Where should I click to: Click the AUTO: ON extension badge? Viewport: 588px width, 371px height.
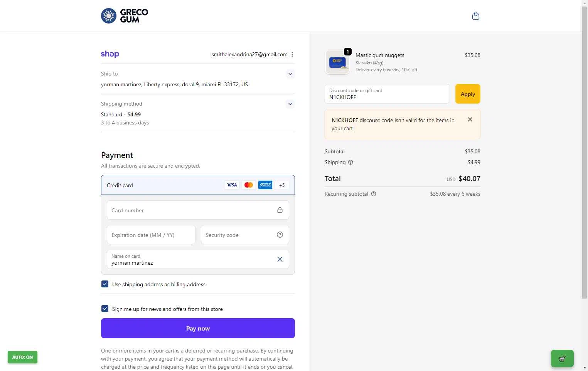tap(22, 357)
